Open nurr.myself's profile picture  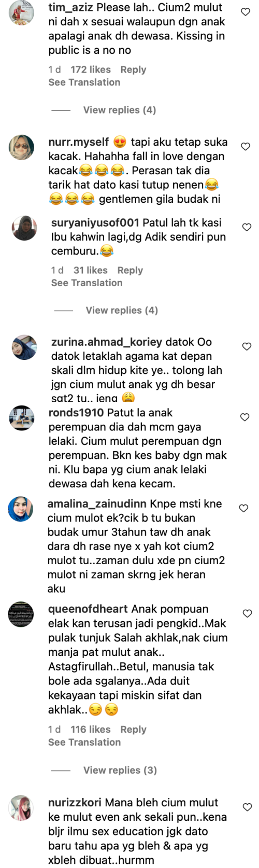[21, 147]
